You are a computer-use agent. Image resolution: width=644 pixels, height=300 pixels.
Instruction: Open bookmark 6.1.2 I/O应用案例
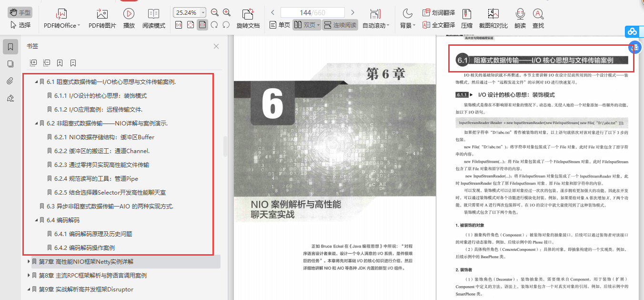98,110
